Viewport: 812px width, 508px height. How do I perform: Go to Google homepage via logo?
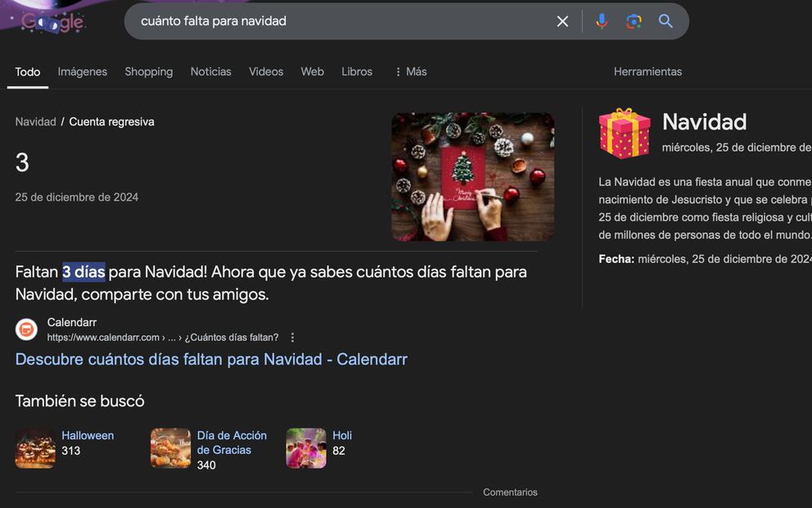(53, 23)
